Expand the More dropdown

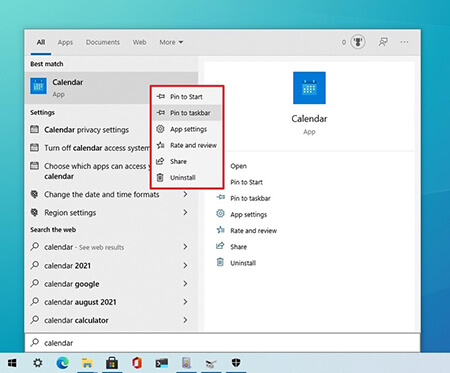pyautogui.click(x=171, y=42)
